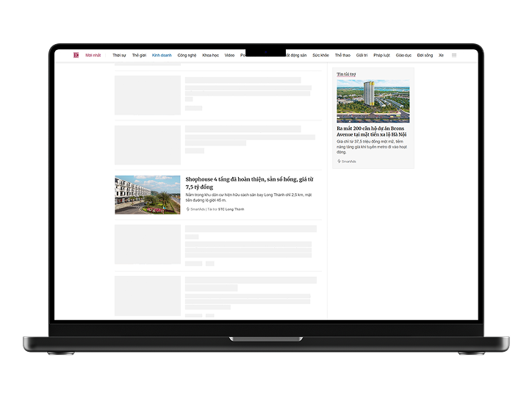The width and height of the screenshot is (532, 398).
Task: Select Thế giới in navigation bar
Action: coord(139,55)
